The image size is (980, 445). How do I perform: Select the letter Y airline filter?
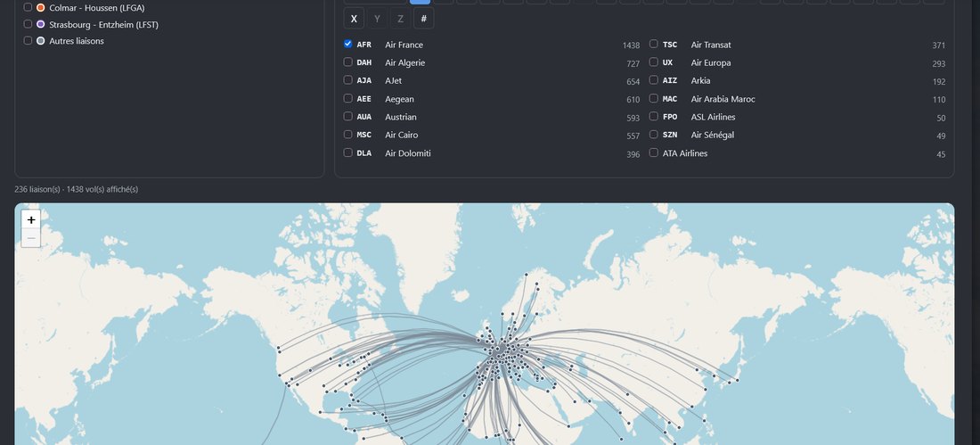377,19
